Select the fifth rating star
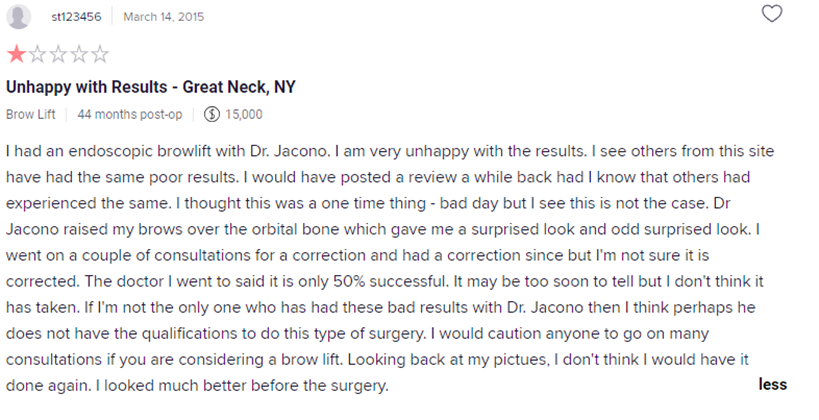This screenshot has height=420, width=819. (100, 54)
